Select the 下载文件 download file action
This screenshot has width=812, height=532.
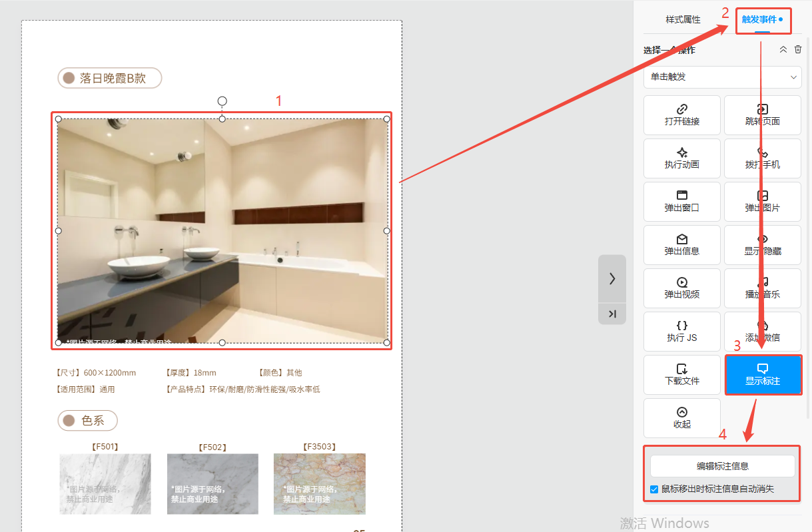[681, 375]
